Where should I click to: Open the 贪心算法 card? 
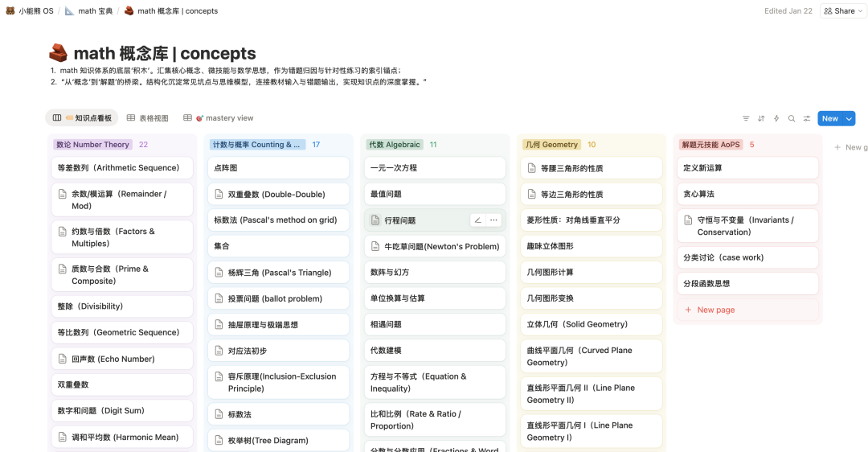747,194
